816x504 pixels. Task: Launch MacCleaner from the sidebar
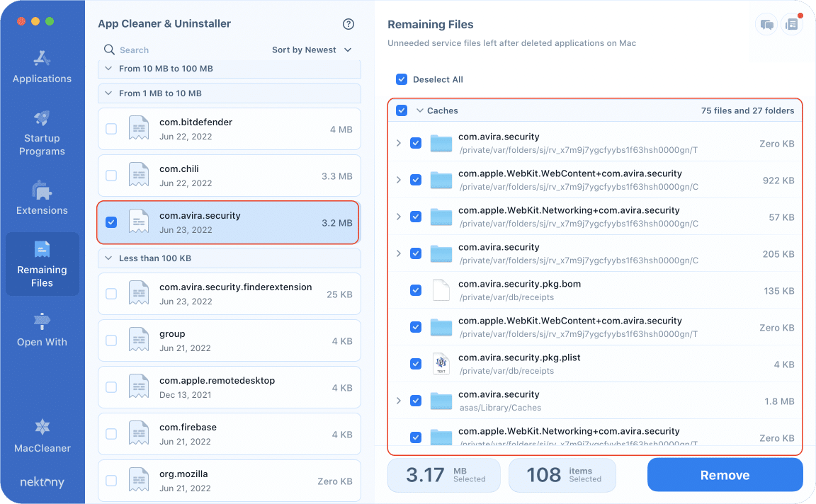[42, 436]
